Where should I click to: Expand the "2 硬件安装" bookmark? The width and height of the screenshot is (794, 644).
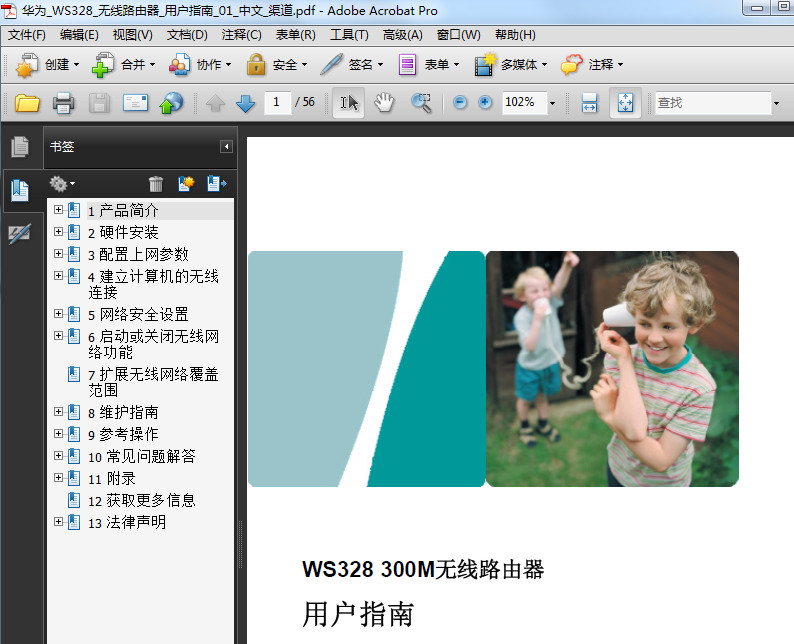pos(58,232)
